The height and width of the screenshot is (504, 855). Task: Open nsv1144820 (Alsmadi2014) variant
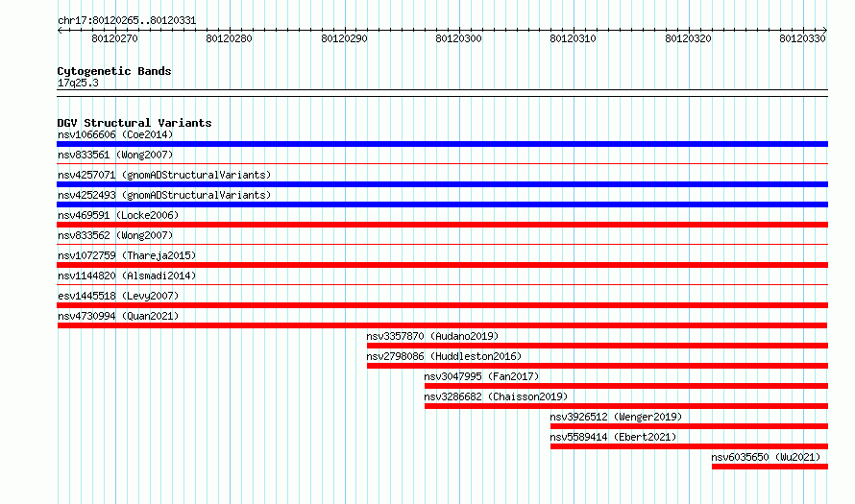click(x=127, y=276)
